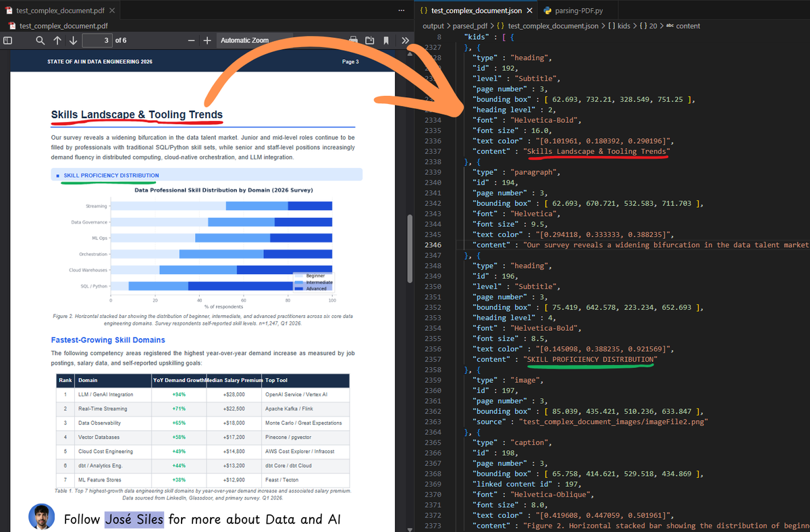Image resolution: width=810 pixels, height=532 pixels.
Task: Click 'Skills Landscape & Tooling Trends' PDF heading
Action: click(x=137, y=115)
